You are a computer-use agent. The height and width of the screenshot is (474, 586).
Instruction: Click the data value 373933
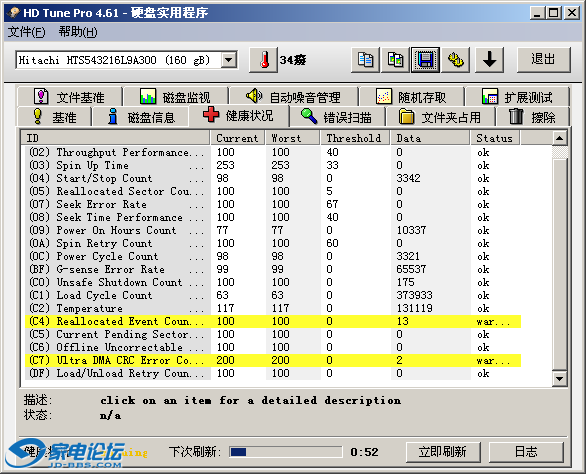coord(414,295)
